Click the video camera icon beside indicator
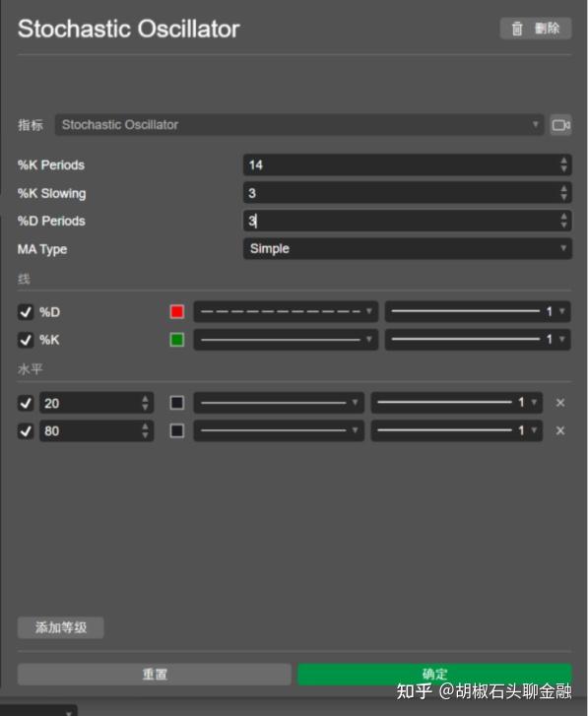Viewport: 588px width, 716px height. pos(560,125)
